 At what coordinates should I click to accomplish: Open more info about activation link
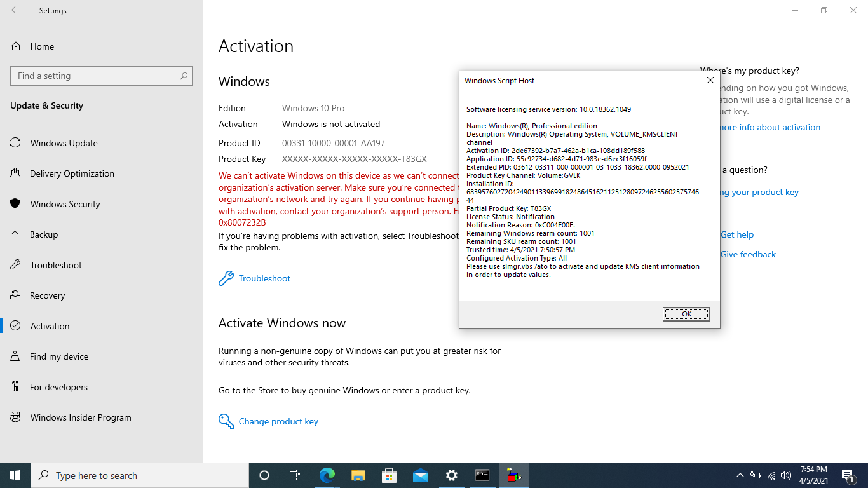(x=770, y=127)
